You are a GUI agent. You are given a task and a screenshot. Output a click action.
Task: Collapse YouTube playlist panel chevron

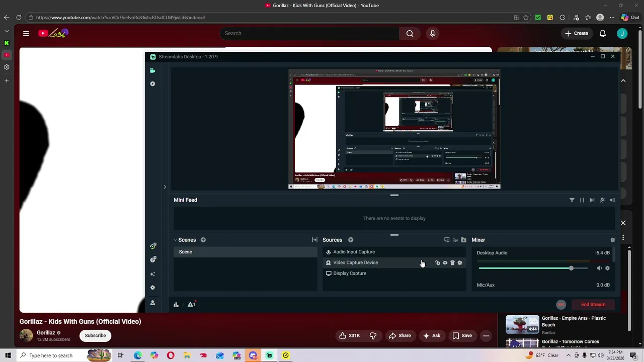(x=623, y=80)
